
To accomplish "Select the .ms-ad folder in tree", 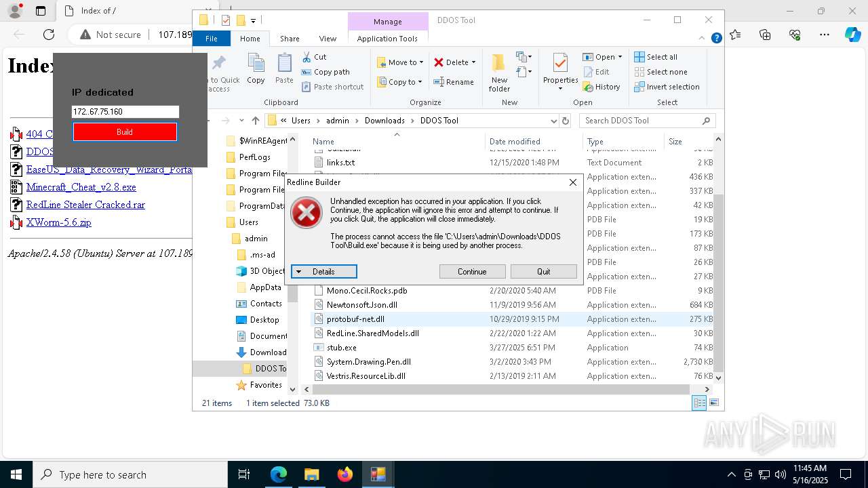I will tap(262, 255).
